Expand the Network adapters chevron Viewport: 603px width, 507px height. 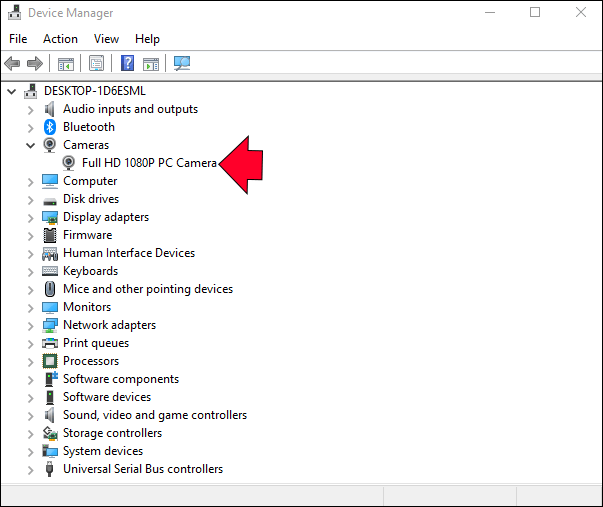[x=31, y=326]
